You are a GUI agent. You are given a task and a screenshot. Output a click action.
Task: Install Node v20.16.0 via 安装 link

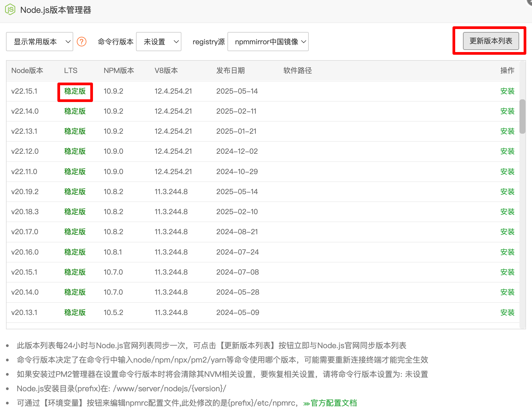pyautogui.click(x=507, y=252)
